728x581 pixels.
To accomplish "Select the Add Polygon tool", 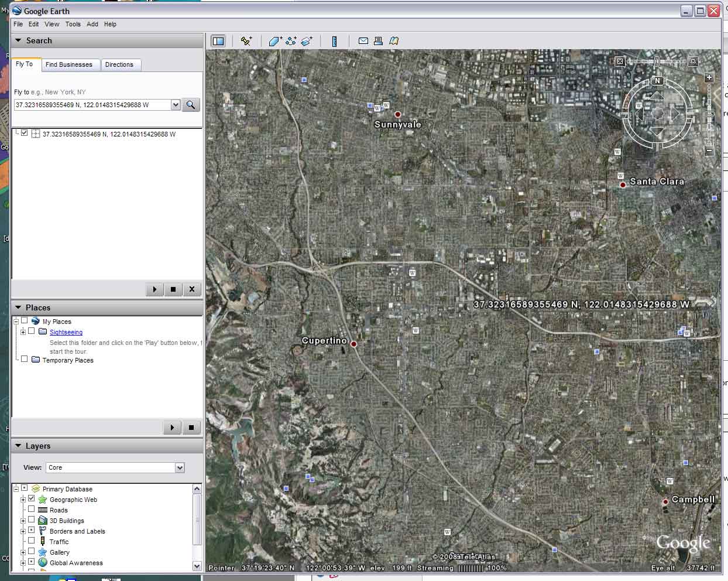I will 274,41.
